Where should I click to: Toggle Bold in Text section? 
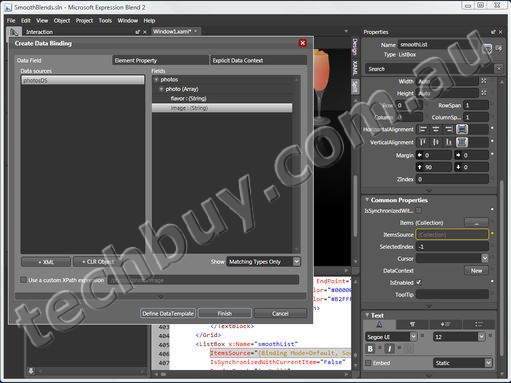tap(370, 349)
